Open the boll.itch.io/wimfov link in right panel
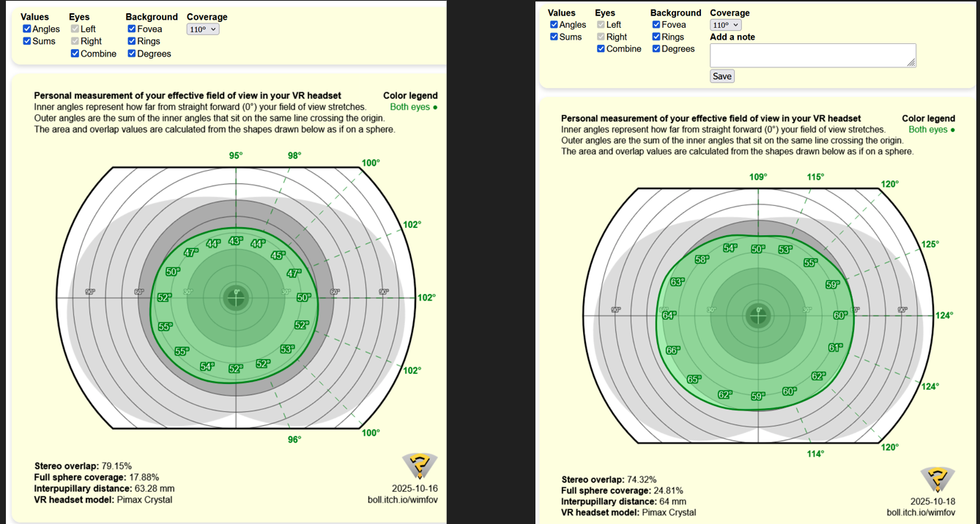 (x=921, y=513)
